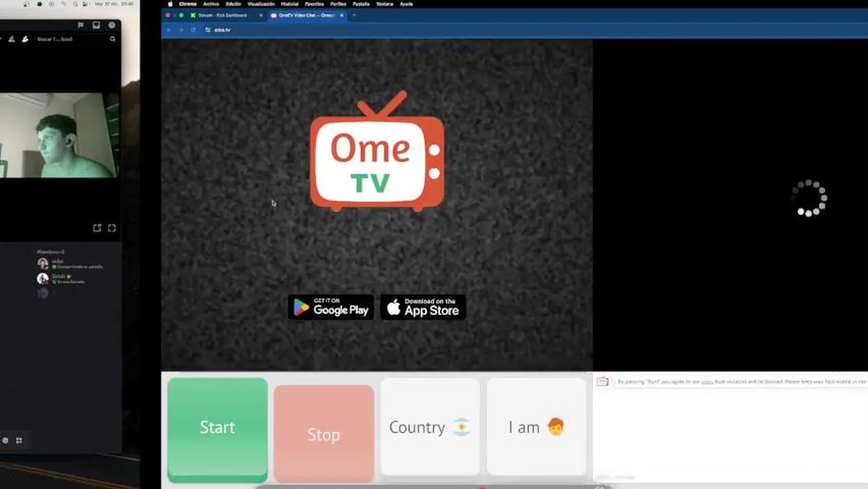Open the Download on the App Store badge
This screenshot has width=868, height=489.
click(x=423, y=307)
